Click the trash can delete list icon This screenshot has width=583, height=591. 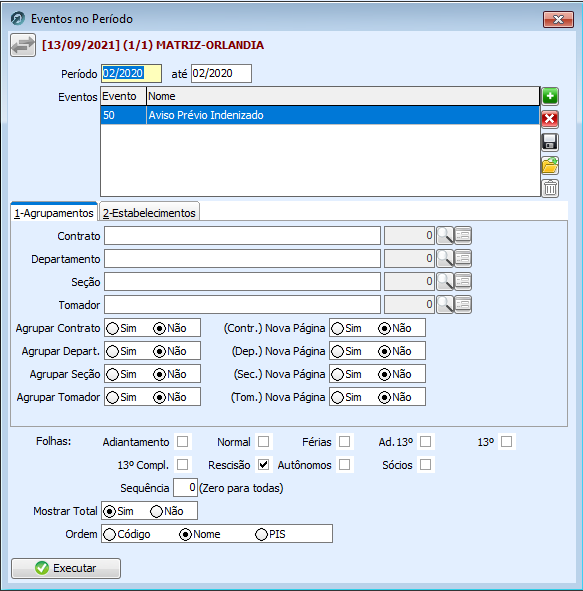coord(550,188)
